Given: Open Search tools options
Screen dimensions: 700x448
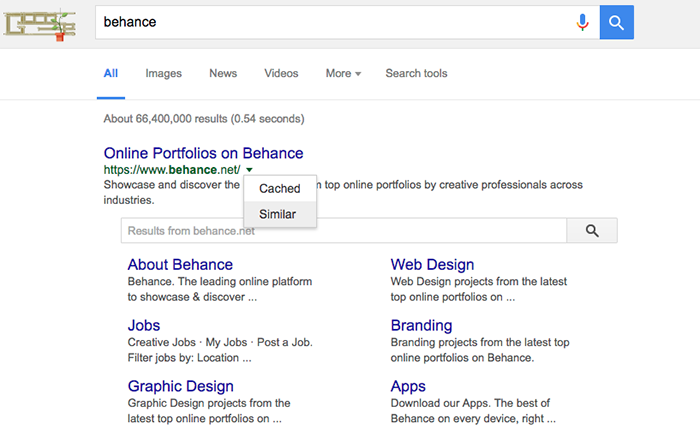Looking at the screenshot, I should [x=416, y=73].
